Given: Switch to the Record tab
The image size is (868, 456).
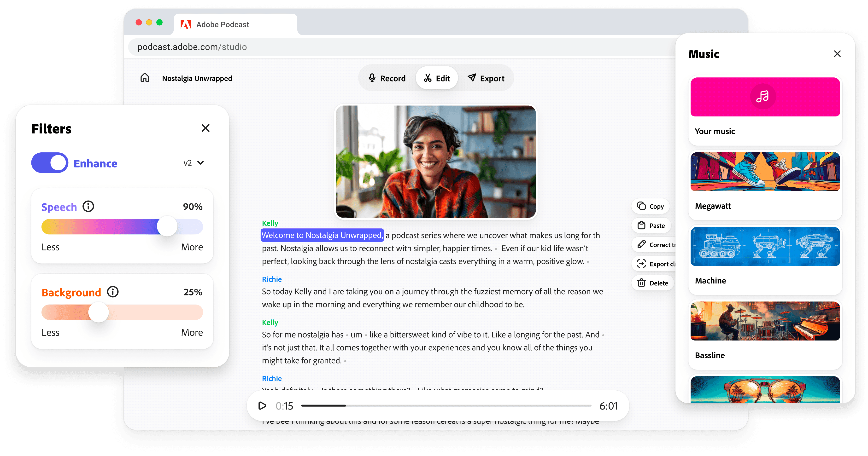Looking at the screenshot, I should click(387, 78).
